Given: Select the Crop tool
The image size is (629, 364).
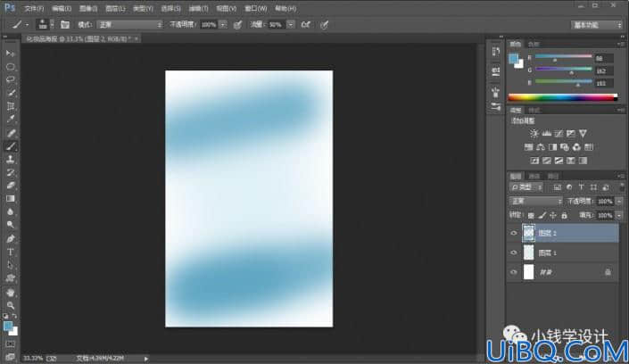Looking at the screenshot, I should (11, 106).
